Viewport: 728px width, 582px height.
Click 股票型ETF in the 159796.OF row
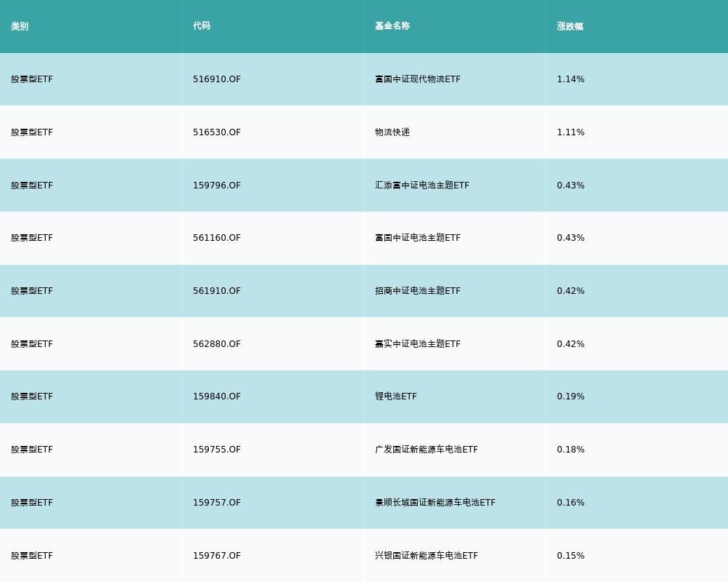32,186
